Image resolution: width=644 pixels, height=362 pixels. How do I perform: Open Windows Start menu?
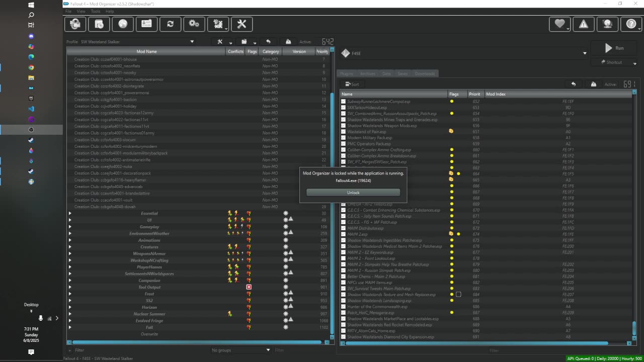[x=31, y=5]
